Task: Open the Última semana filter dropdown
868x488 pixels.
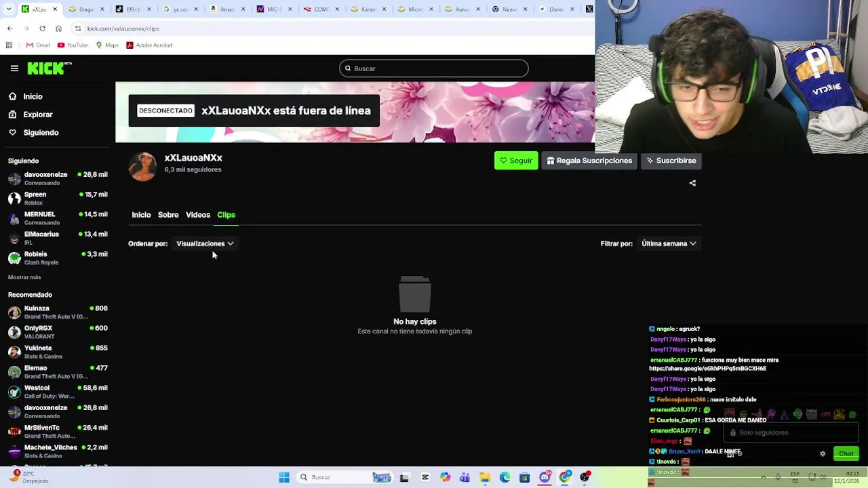Action: pyautogui.click(x=669, y=243)
